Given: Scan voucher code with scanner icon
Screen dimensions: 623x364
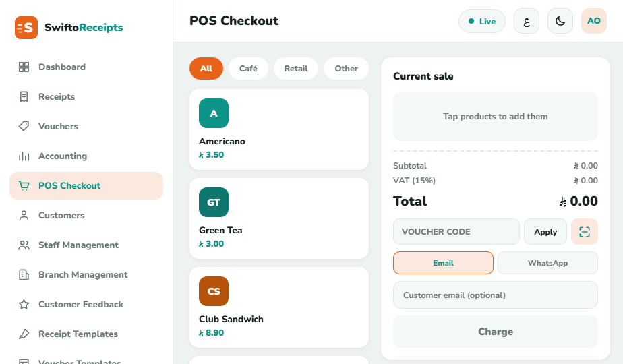Looking at the screenshot, I should [585, 232].
